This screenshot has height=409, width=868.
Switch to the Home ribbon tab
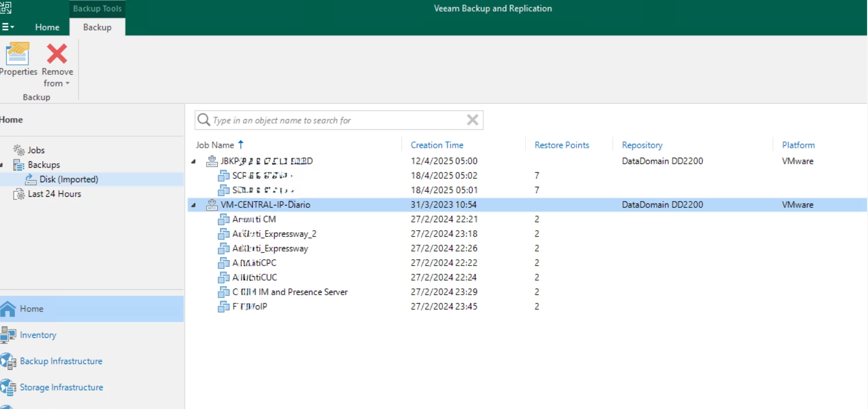click(47, 27)
